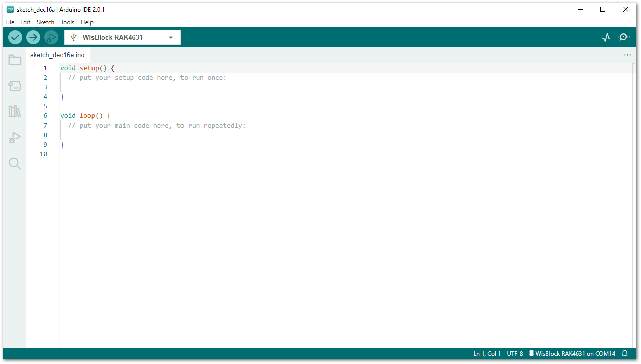
Task: Click the void loop() code line
Action: pos(85,115)
